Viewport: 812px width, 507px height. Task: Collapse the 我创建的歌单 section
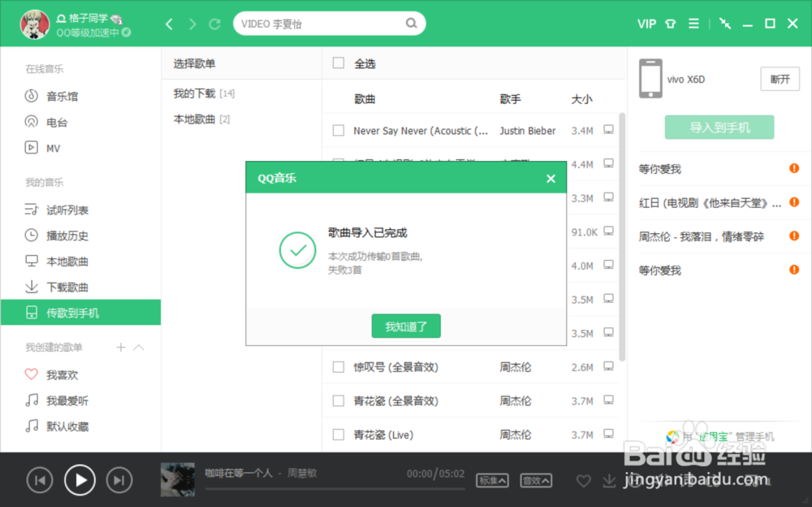point(139,347)
